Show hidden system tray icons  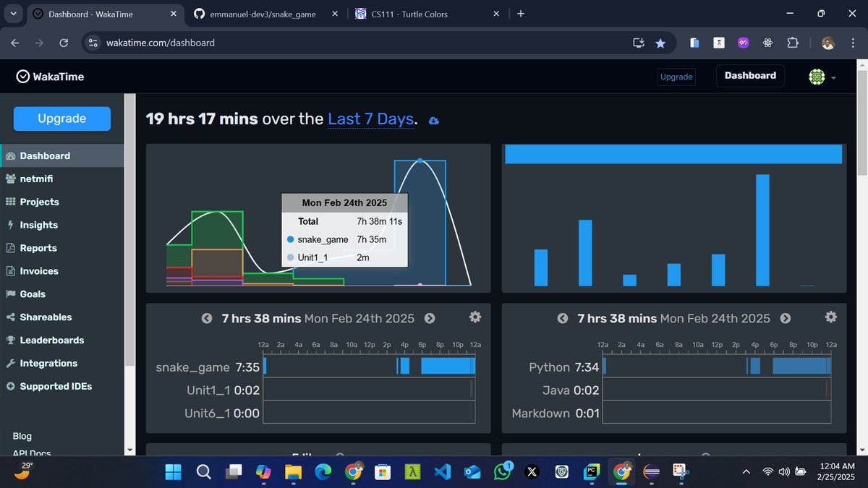point(746,472)
